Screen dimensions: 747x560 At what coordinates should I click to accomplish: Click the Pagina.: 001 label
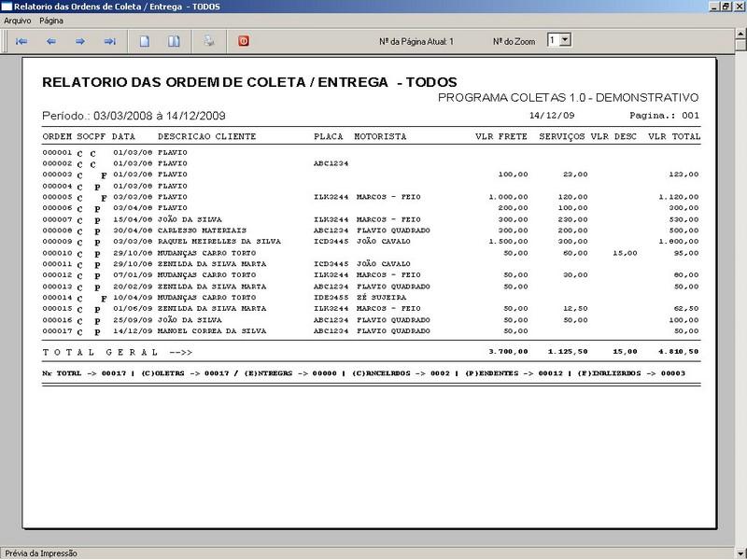pyautogui.click(x=664, y=115)
